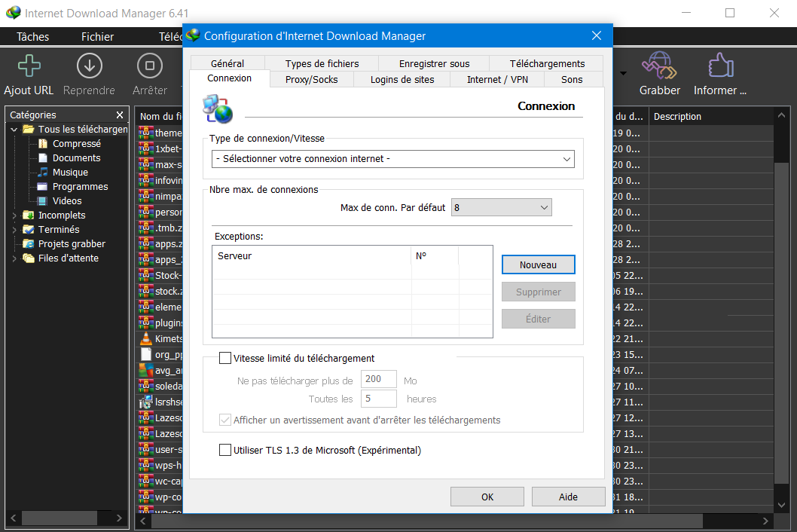The height and width of the screenshot is (532, 797).
Task: Confirm the configuration with OK
Action: (x=487, y=497)
